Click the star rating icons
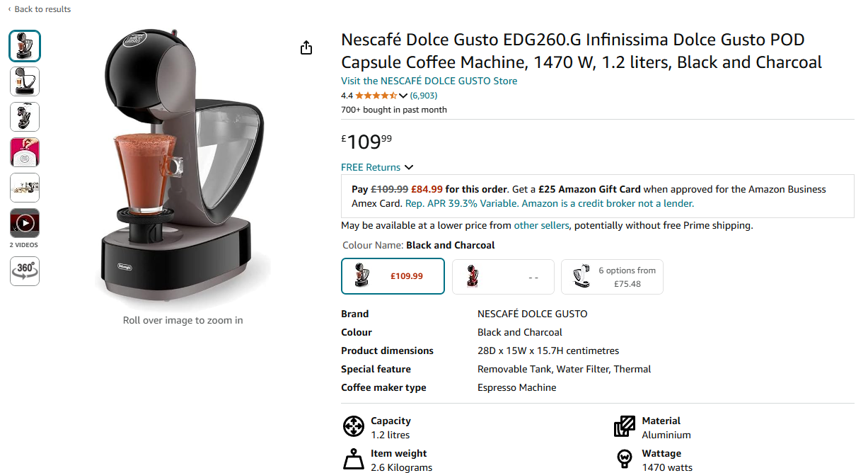 (376, 96)
